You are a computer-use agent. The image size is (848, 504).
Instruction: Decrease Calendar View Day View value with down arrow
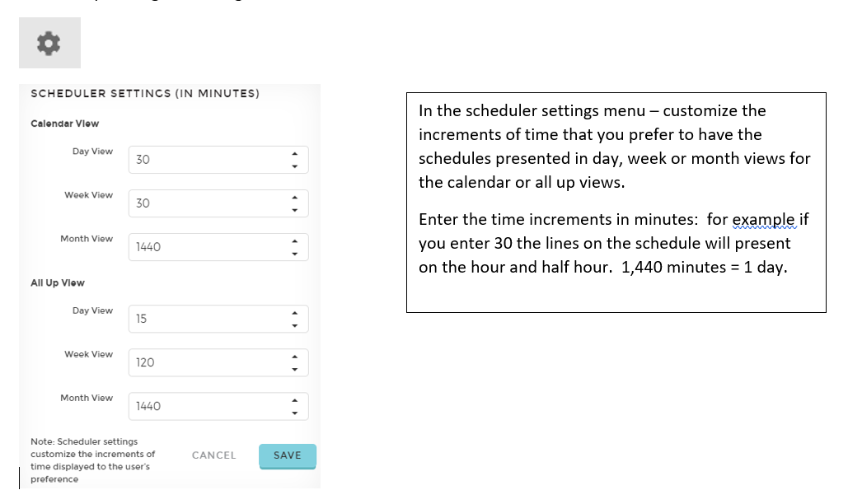(x=295, y=166)
